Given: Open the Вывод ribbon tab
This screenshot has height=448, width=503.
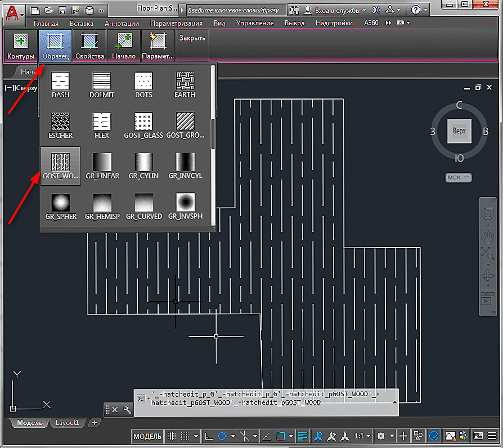Looking at the screenshot, I should (x=294, y=24).
